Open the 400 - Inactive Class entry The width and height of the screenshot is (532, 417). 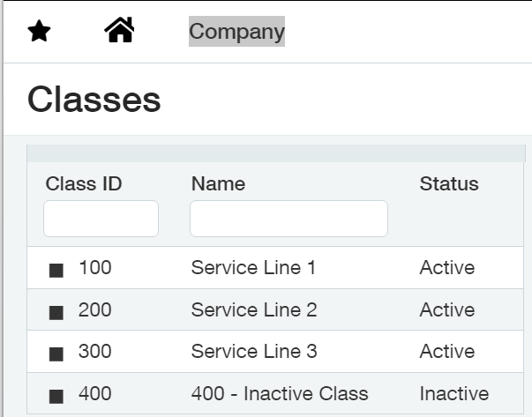coord(280,393)
